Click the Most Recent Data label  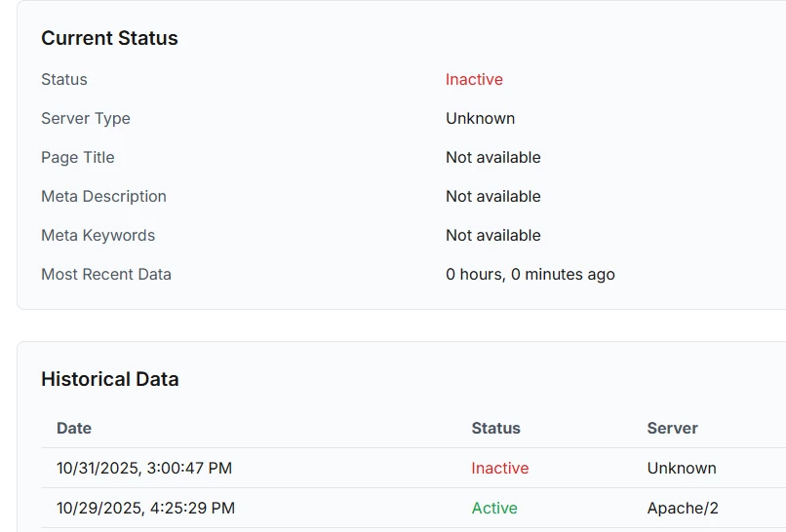(x=106, y=275)
